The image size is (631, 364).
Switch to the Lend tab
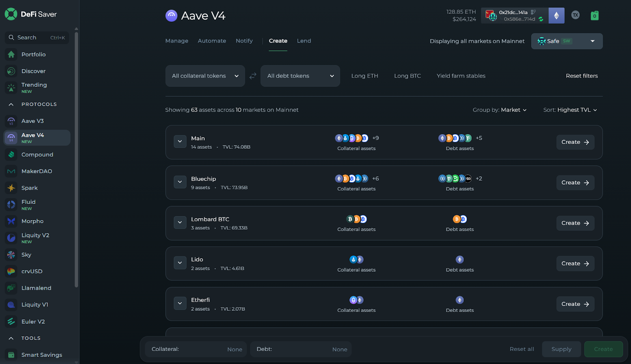304,41
